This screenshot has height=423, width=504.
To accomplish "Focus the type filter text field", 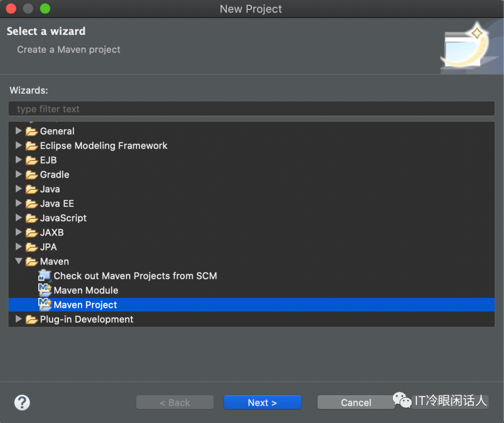I will 252,109.
